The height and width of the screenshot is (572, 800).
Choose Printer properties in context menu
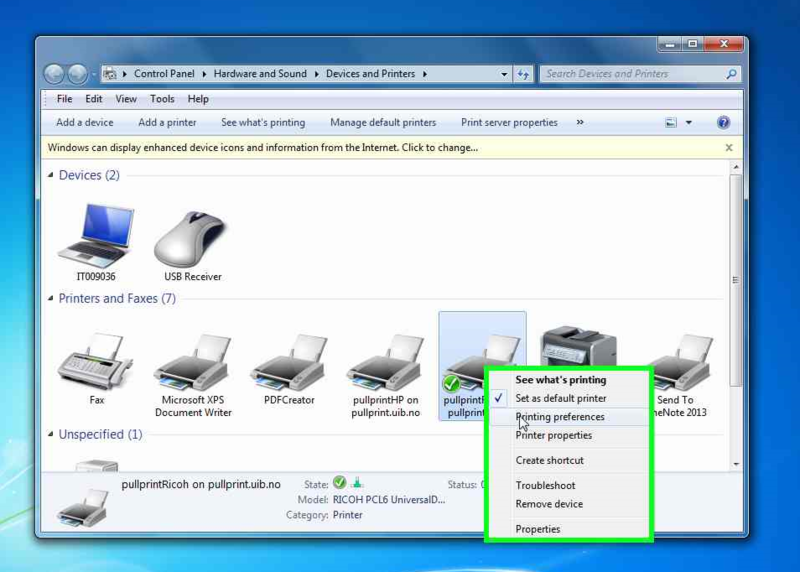pyautogui.click(x=570, y=435)
